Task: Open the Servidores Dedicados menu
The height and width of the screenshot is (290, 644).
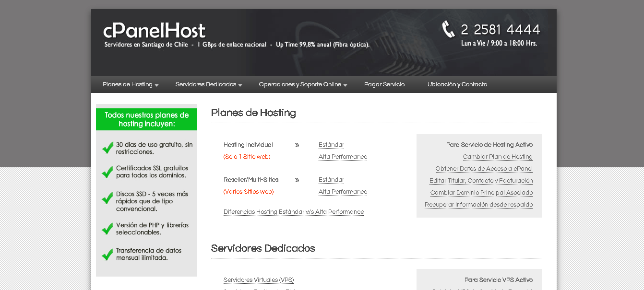Action: [x=206, y=84]
